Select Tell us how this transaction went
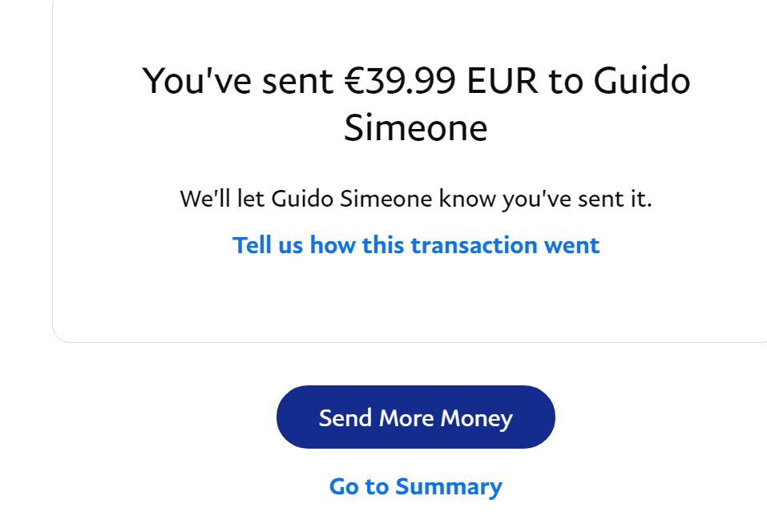This screenshot has height=532, width=767. click(415, 244)
